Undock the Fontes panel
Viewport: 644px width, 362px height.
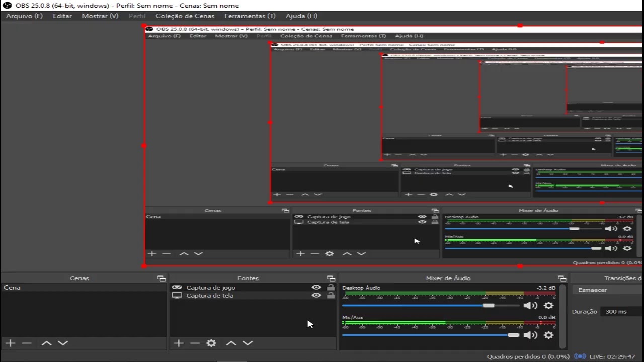click(x=331, y=278)
